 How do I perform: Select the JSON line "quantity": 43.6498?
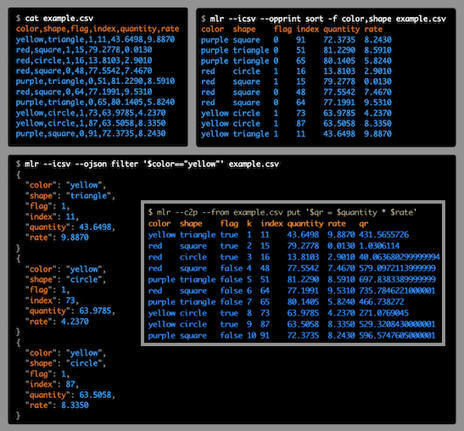(x=70, y=227)
